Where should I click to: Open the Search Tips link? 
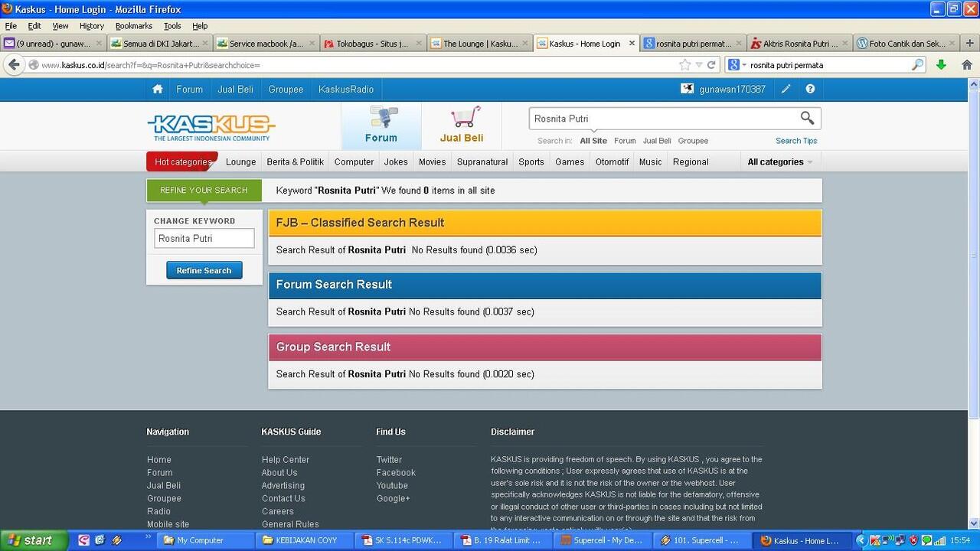[x=796, y=141]
